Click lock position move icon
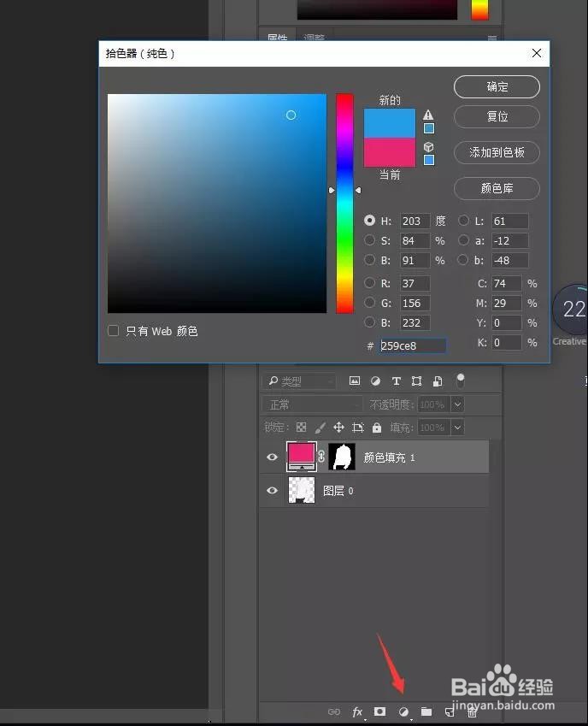The image size is (588, 726). [338, 427]
